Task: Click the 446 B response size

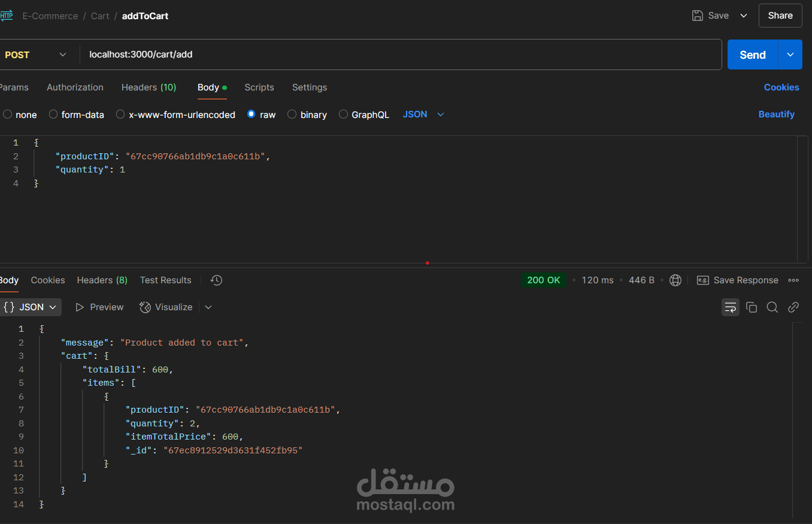Action: 641,280
